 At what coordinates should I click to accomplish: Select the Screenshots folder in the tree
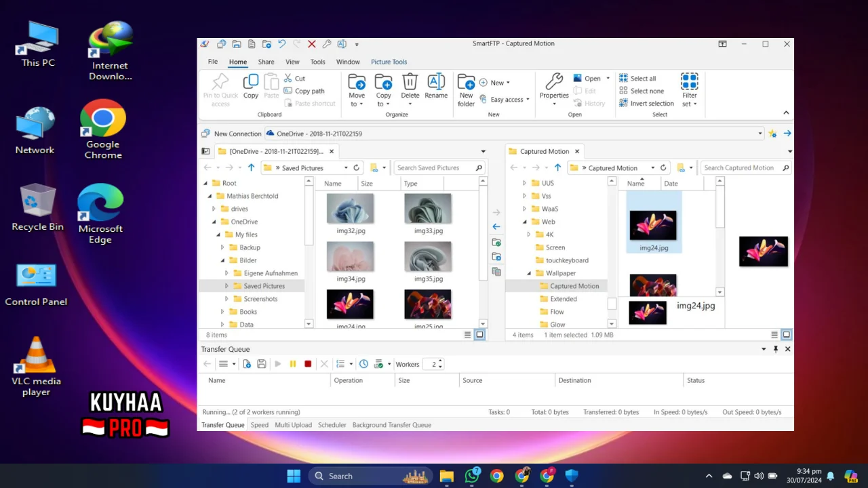tap(260, 299)
